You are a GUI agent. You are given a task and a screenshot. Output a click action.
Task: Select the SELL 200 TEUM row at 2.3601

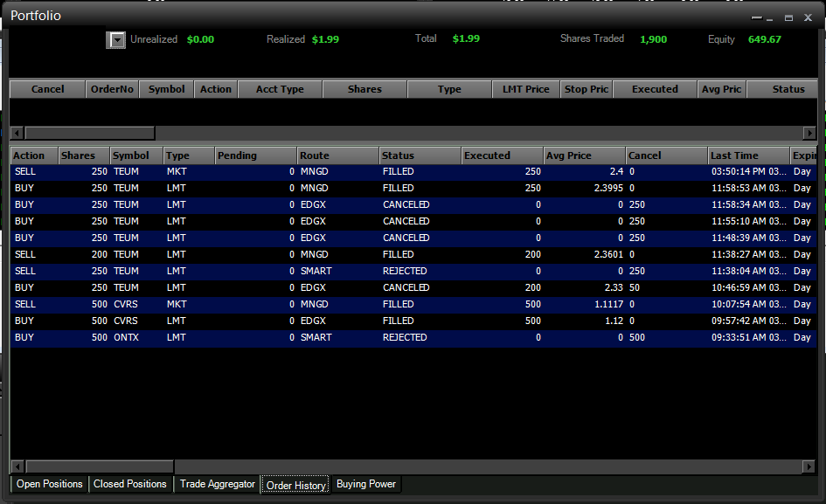pyautogui.click(x=413, y=254)
